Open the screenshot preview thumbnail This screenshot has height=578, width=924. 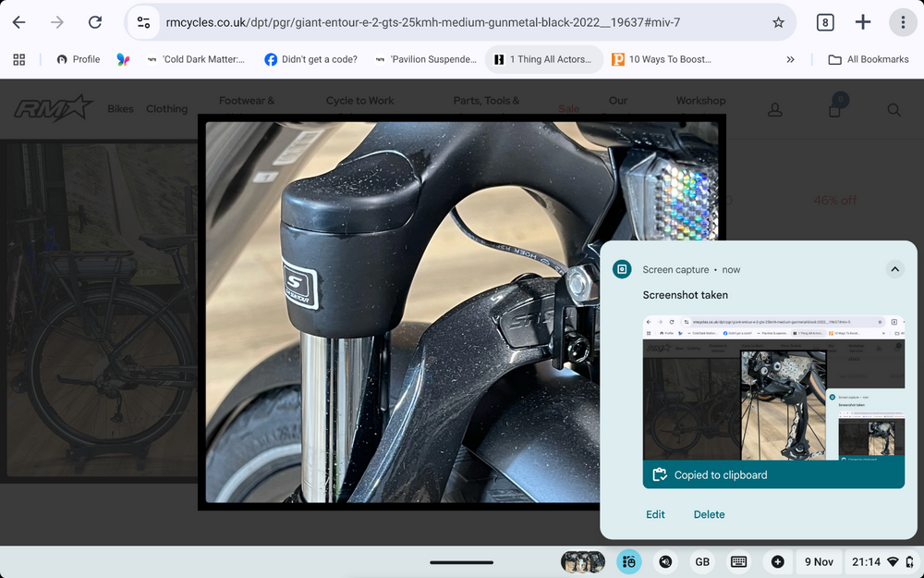point(772,388)
